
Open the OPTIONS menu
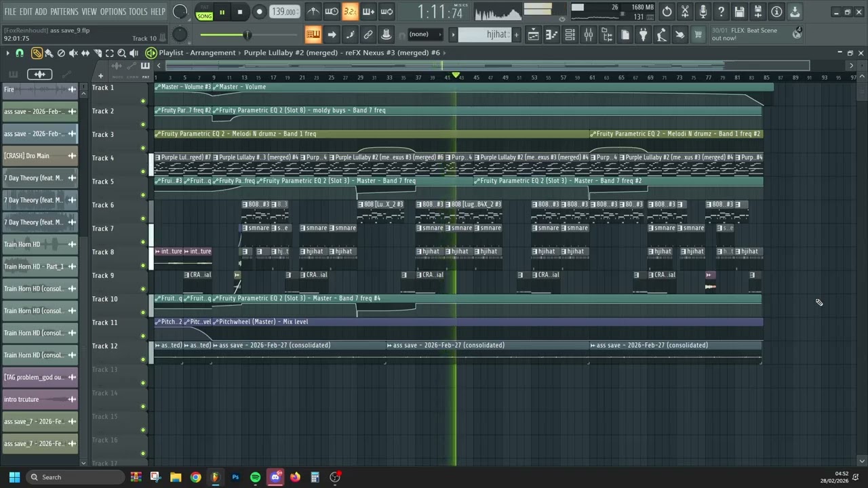[x=113, y=12]
